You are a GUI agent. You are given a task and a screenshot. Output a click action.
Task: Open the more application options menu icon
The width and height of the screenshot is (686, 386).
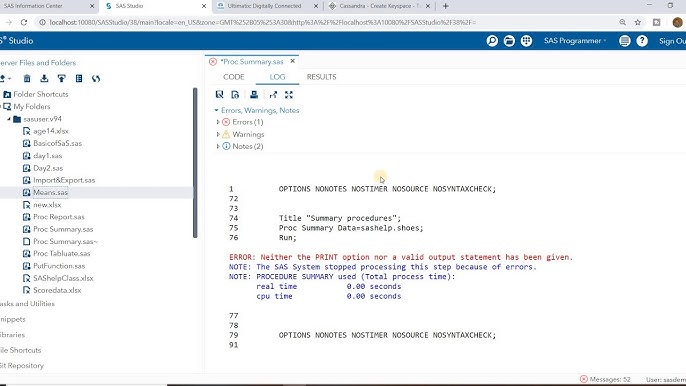click(x=625, y=41)
